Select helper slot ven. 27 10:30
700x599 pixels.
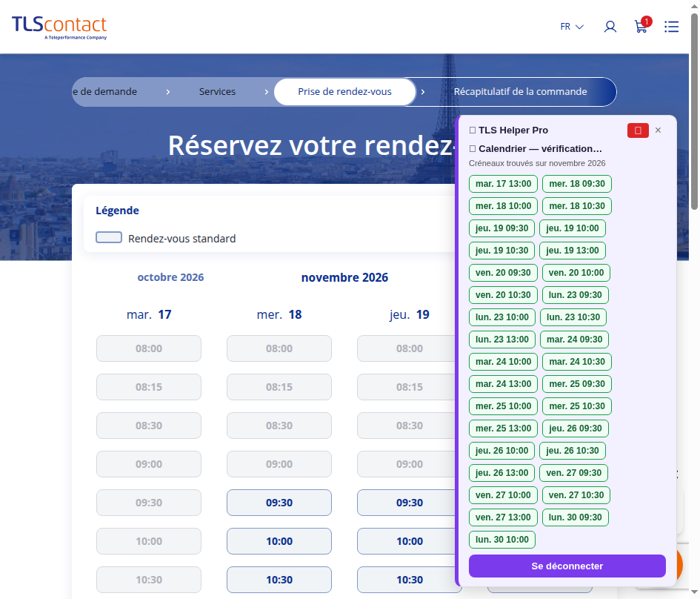pos(576,495)
